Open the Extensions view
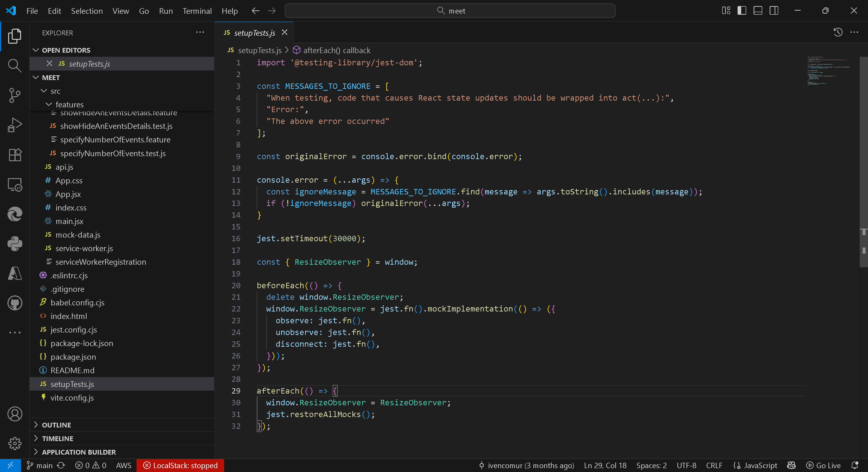This screenshot has height=472, width=868. click(x=14, y=155)
